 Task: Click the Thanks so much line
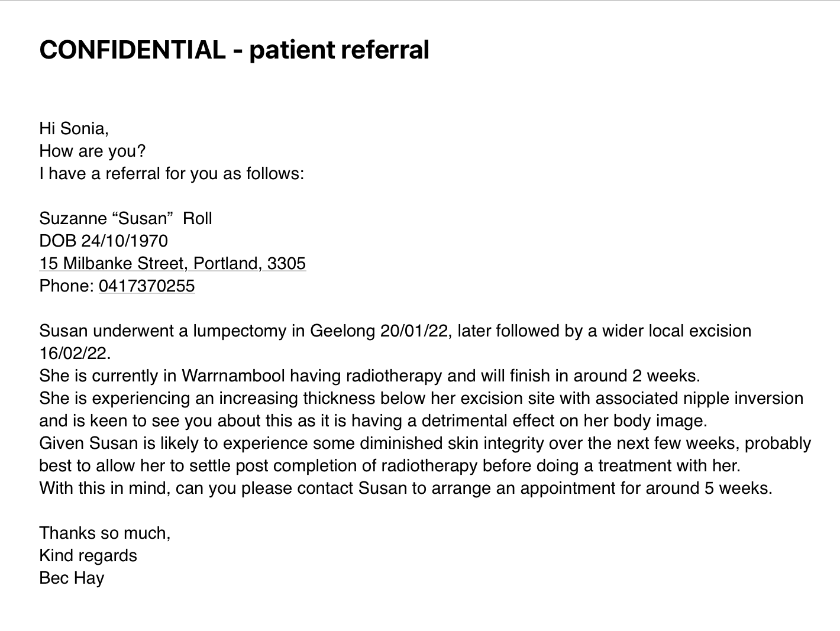pos(105,533)
